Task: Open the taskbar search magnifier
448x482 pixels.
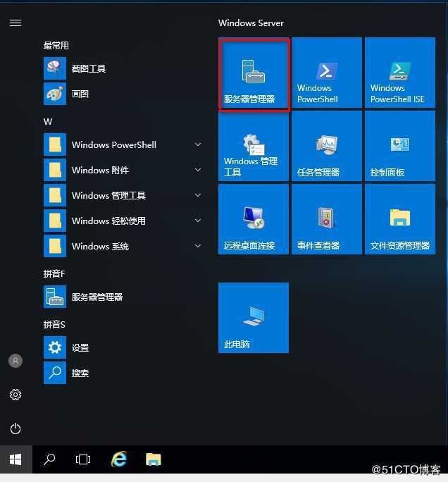Action: pos(49,459)
